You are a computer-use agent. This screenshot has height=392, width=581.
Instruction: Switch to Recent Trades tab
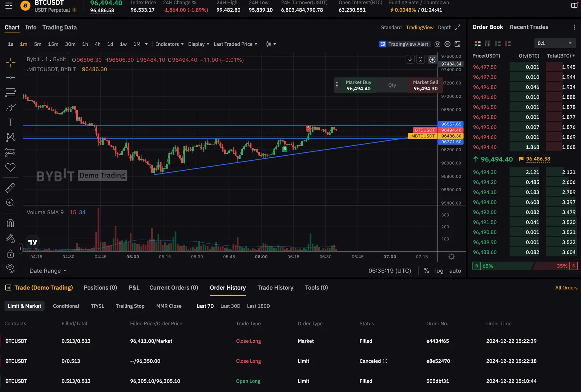tap(529, 27)
